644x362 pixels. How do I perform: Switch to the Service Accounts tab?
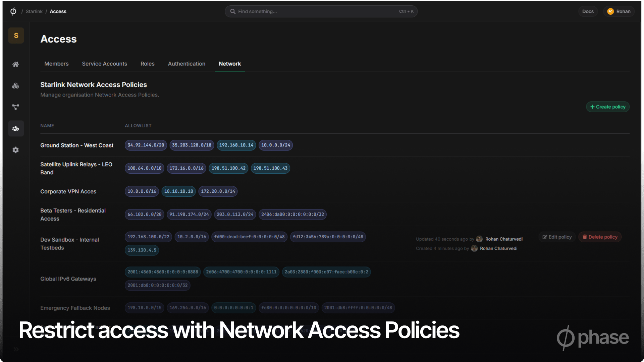[105, 64]
